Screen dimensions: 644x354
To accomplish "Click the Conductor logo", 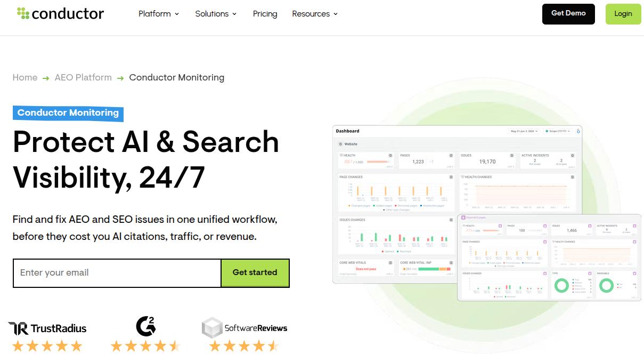I will [60, 13].
